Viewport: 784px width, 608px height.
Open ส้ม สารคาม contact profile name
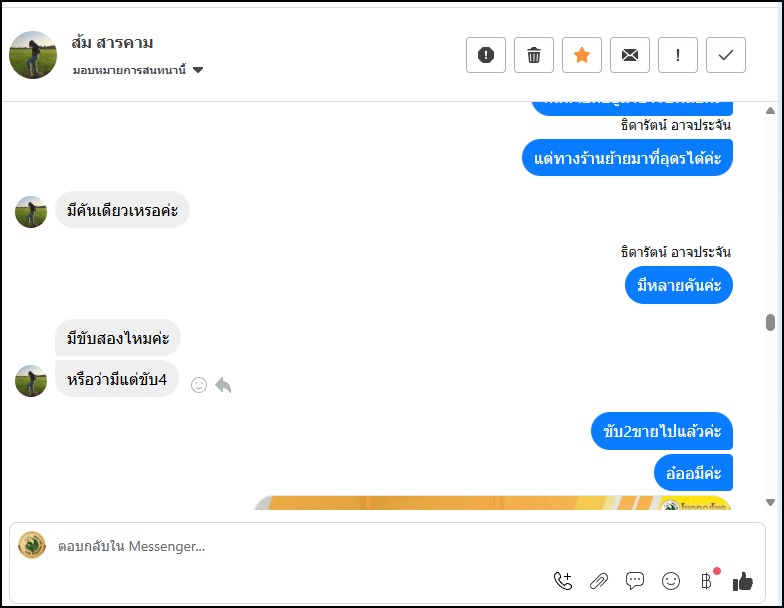point(113,43)
